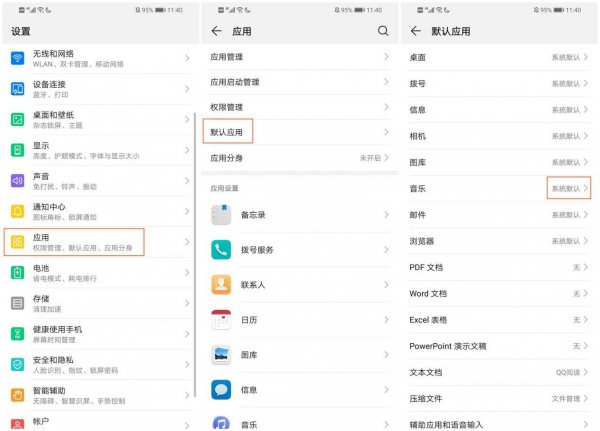
Task: Select 邮件 in default apps
Action: [x=499, y=215]
